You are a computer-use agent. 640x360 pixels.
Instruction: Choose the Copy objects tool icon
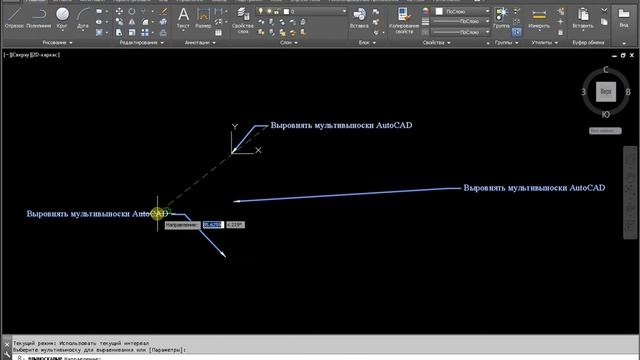[x=119, y=22]
